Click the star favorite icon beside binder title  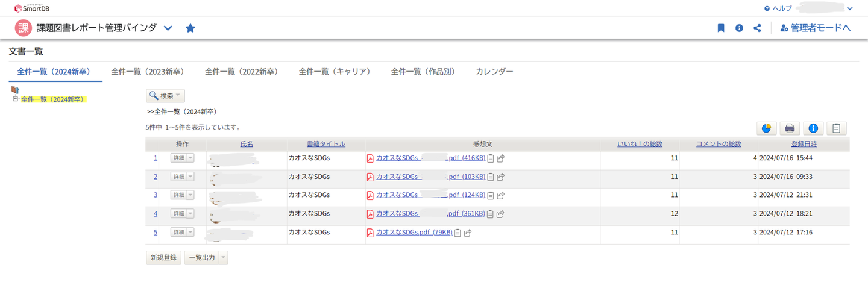coord(190,28)
